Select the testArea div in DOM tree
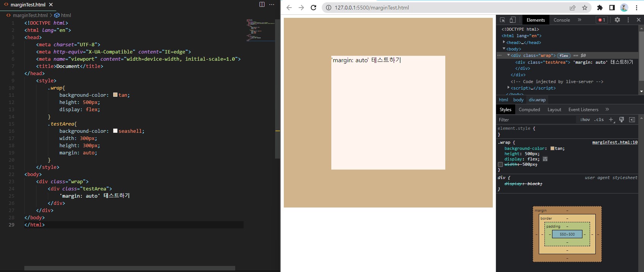 point(574,62)
